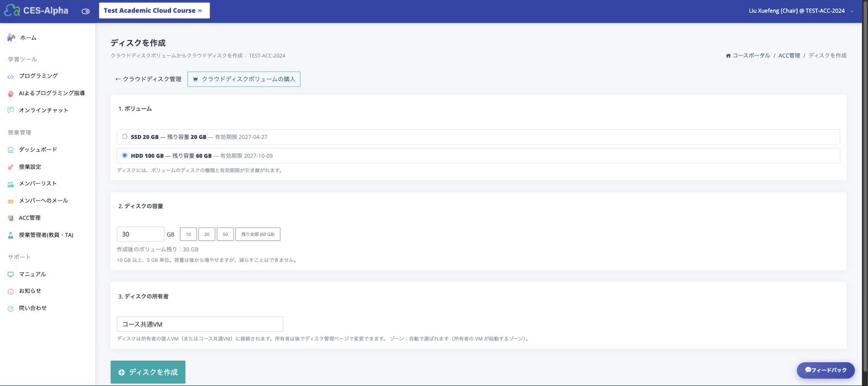The image size is (868, 386).
Task: Select the HDD 100 GB volume radio button
Action: (x=125, y=155)
